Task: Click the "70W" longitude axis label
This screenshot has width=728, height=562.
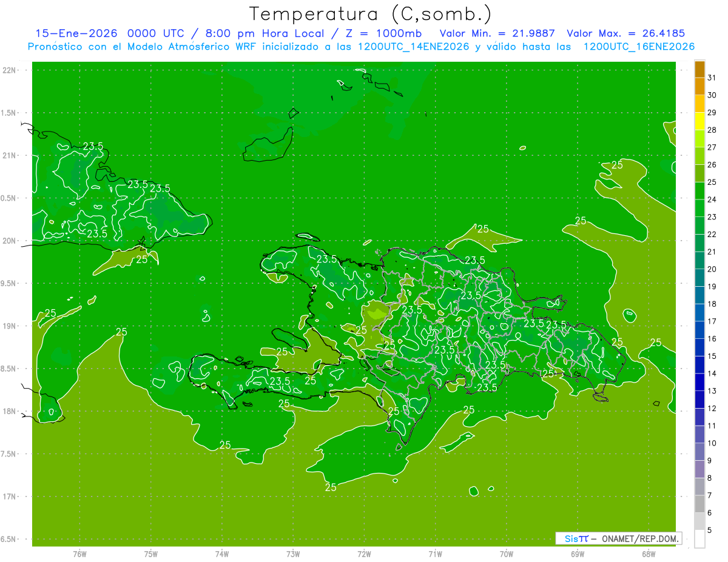Action: [x=507, y=554]
